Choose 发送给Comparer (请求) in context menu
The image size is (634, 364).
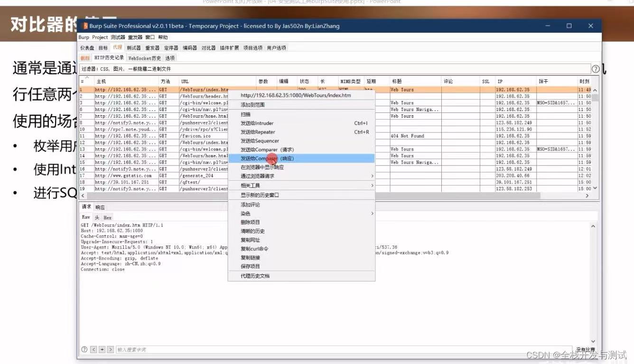pyautogui.click(x=302, y=149)
